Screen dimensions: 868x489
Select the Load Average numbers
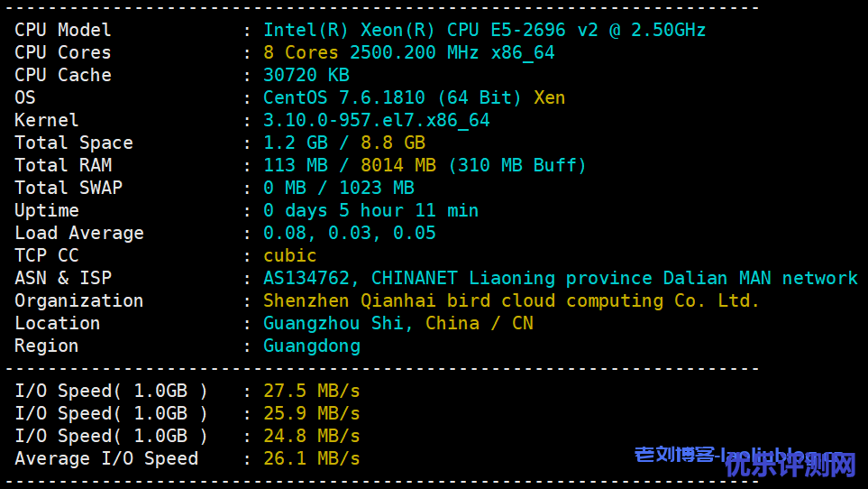pyautogui.click(x=349, y=233)
